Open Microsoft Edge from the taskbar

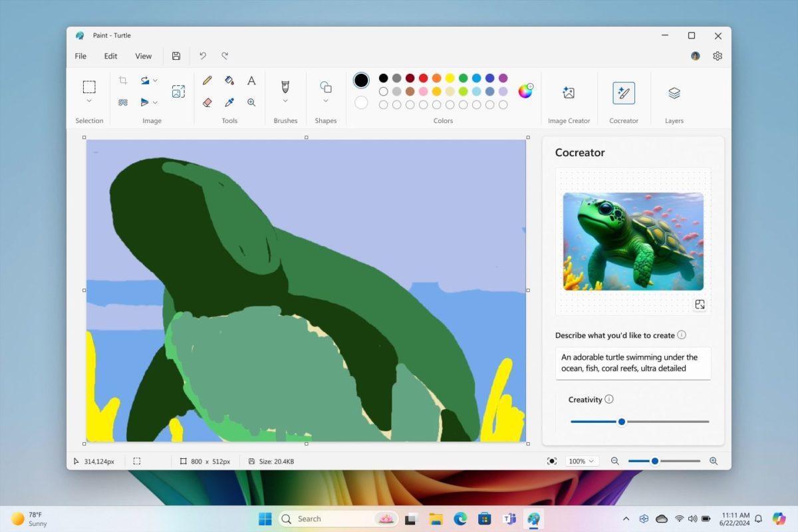(460, 519)
